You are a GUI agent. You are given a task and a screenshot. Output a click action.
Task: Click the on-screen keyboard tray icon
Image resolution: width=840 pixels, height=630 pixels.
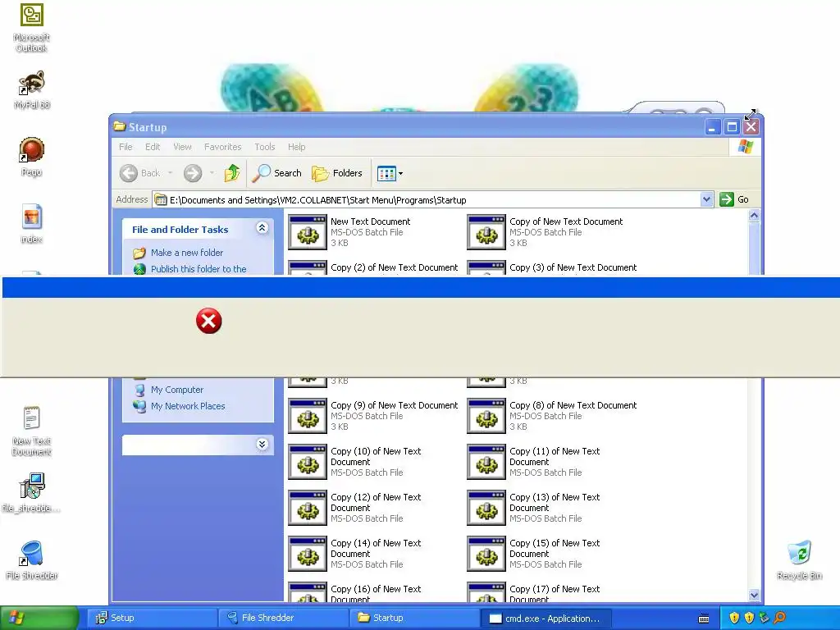(704, 619)
